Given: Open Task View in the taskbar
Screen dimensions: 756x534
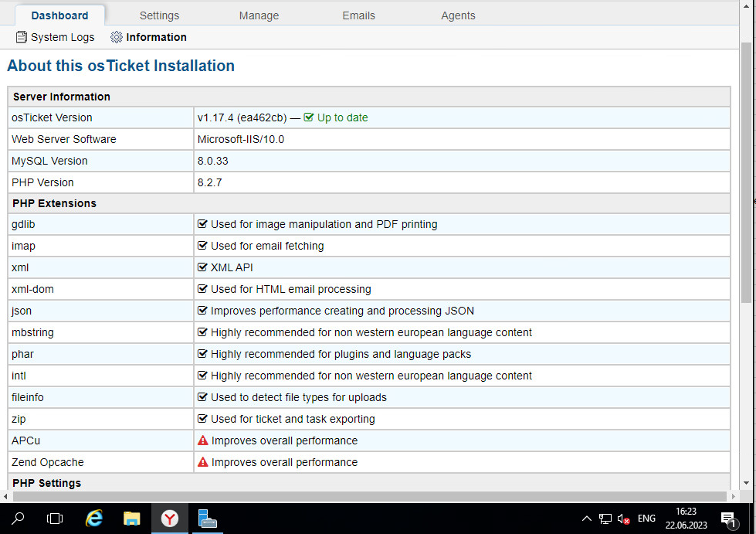Looking at the screenshot, I should [x=55, y=519].
